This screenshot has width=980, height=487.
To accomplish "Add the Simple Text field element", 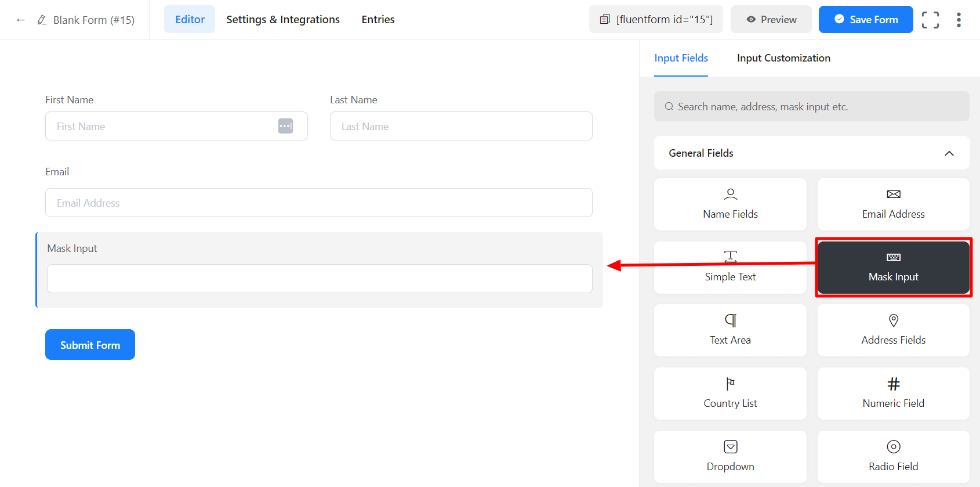I will click(x=730, y=268).
